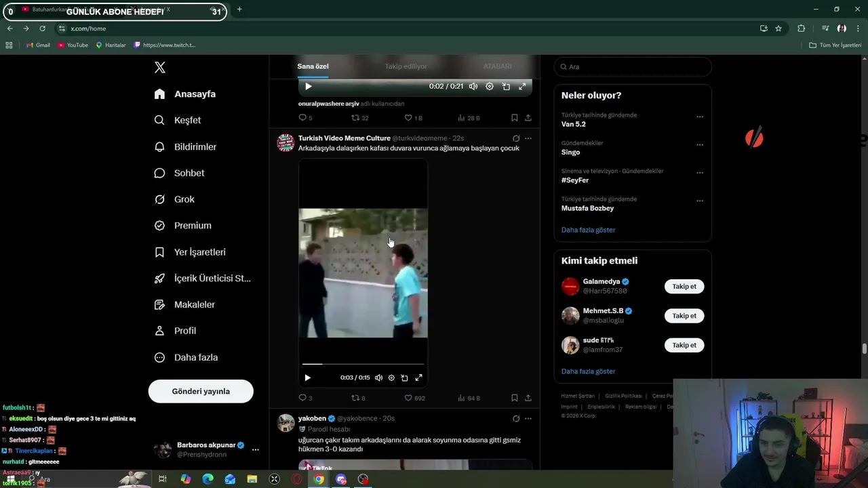868x488 pixels.
Task: Toggle picture-in-picture on top video 0:21
Action: point(506,86)
